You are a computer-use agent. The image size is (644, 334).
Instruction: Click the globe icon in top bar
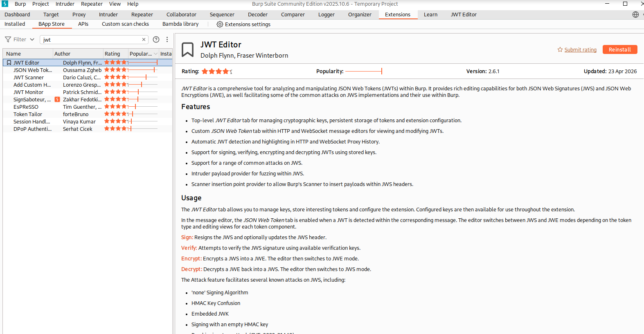pyautogui.click(x=635, y=14)
